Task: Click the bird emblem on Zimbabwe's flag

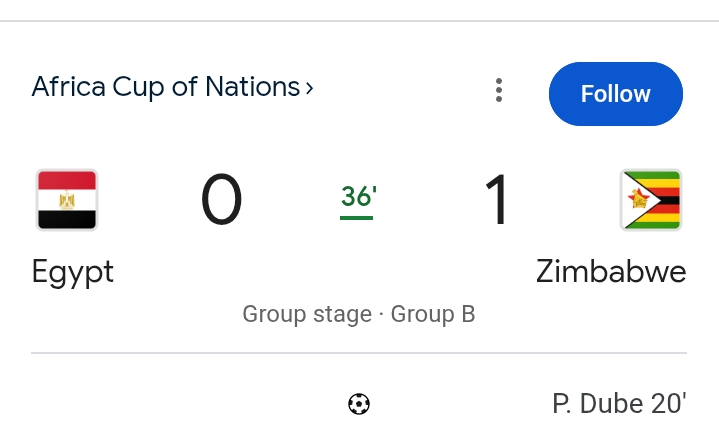Action: click(x=636, y=200)
